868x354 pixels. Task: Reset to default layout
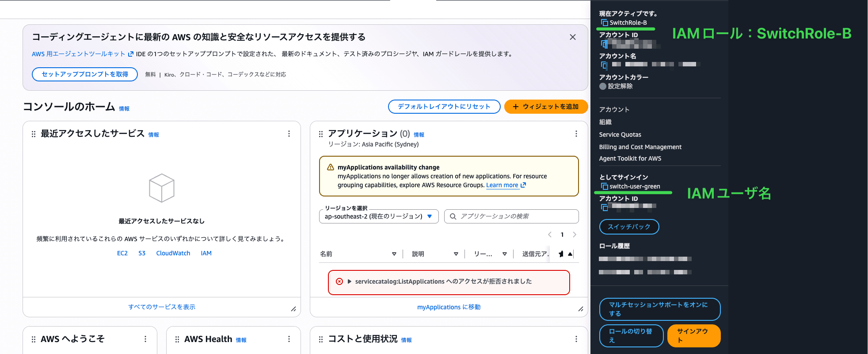point(444,107)
